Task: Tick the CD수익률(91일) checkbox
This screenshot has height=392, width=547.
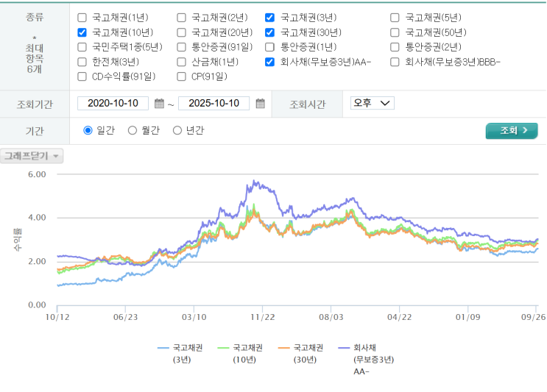Action: [82, 76]
